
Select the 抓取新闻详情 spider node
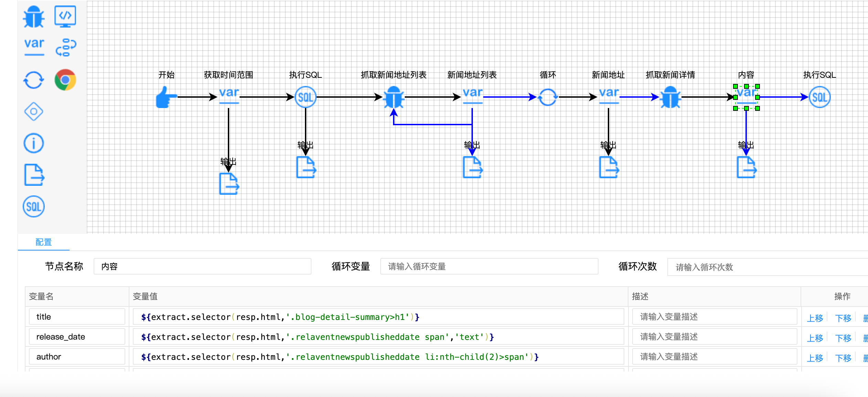pyautogui.click(x=670, y=97)
